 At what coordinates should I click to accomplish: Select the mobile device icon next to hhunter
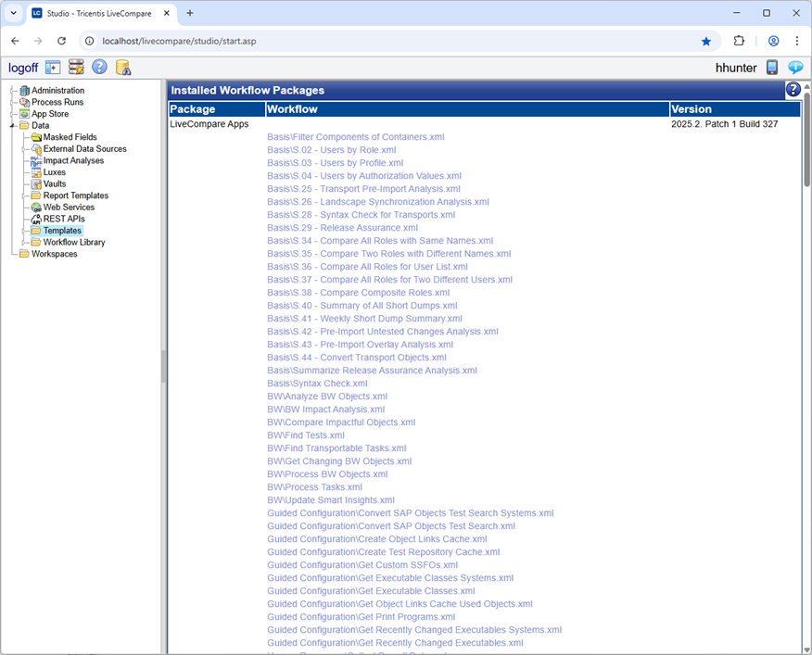(772, 68)
